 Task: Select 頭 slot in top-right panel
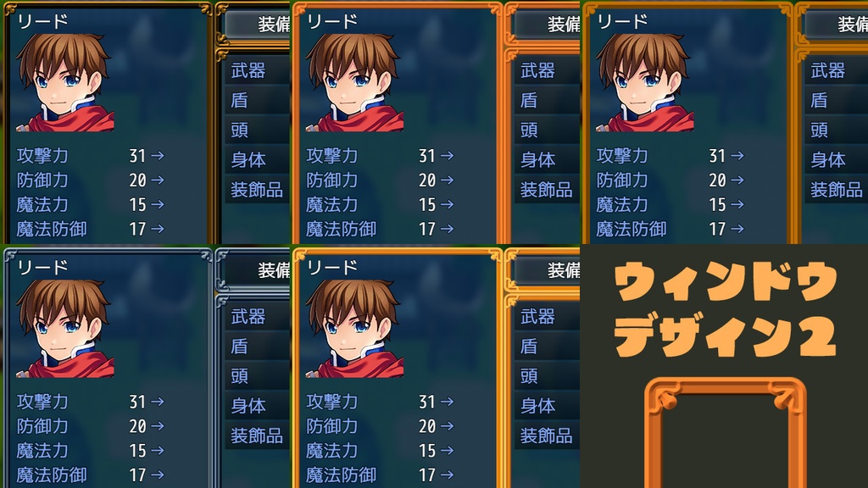point(835,130)
